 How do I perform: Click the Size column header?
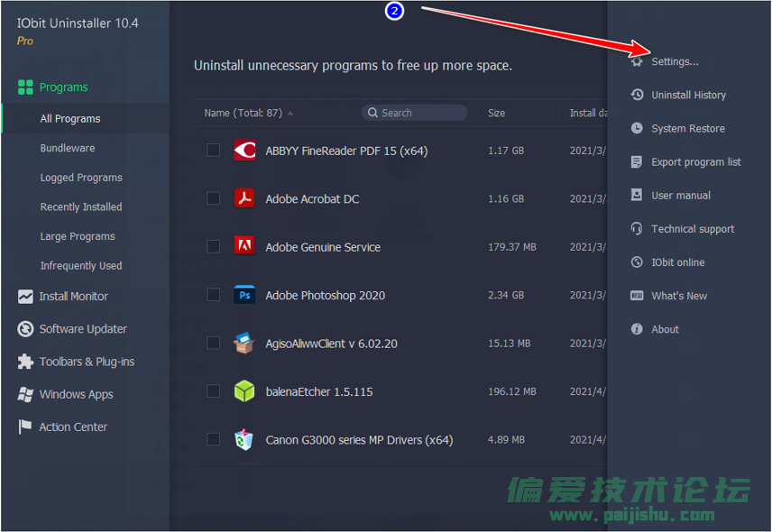496,114
